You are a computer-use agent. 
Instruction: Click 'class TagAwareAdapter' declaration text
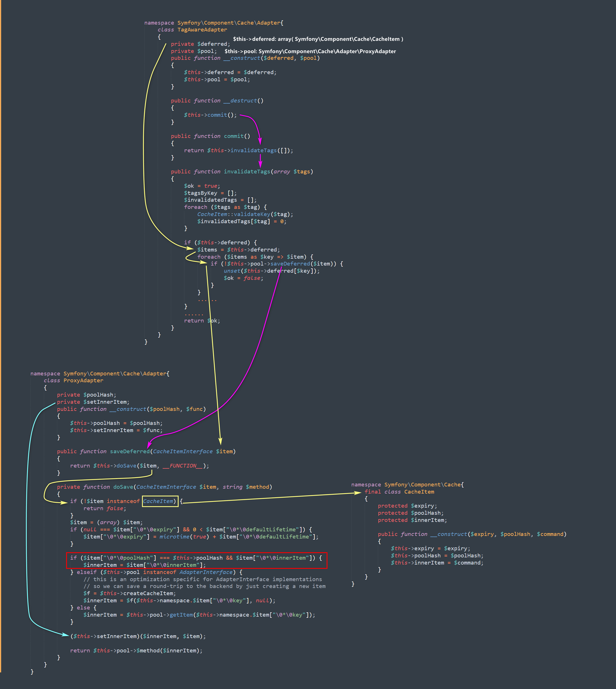pyautogui.click(x=192, y=30)
